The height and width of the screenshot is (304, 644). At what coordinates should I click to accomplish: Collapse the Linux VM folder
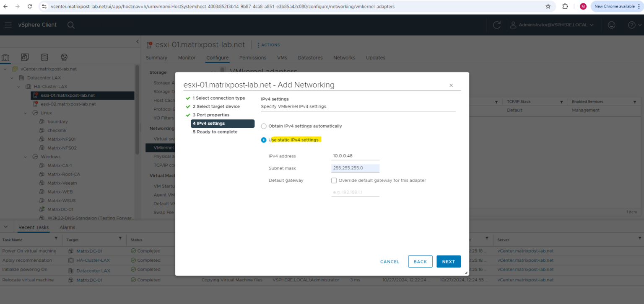pos(25,113)
